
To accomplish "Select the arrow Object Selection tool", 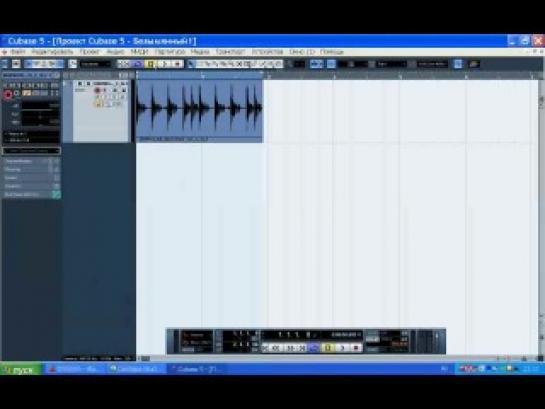I will click(191, 64).
